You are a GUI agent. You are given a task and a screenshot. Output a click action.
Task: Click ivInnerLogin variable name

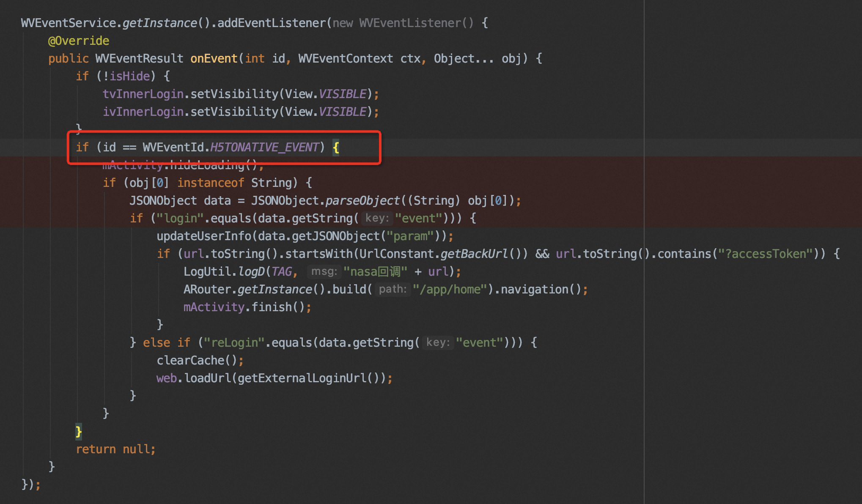pyautogui.click(x=143, y=112)
